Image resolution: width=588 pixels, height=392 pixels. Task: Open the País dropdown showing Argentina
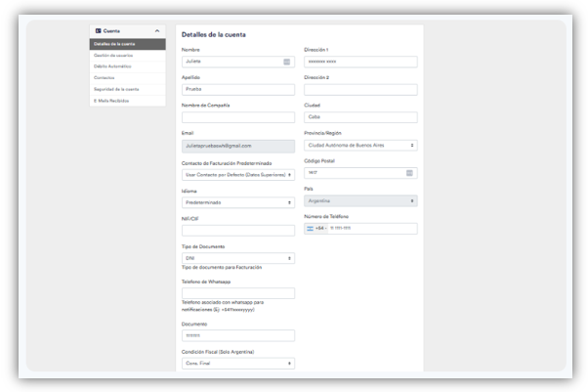pyautogui.click(x=360, y=200)
